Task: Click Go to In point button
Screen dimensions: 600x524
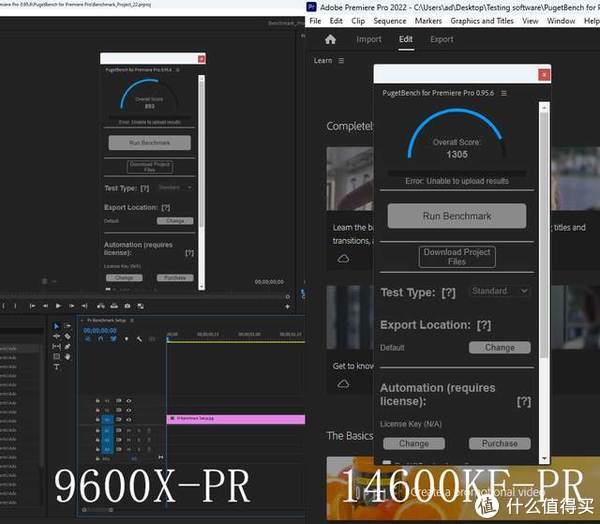Action: pyautogui.click(x=33, y=306)
